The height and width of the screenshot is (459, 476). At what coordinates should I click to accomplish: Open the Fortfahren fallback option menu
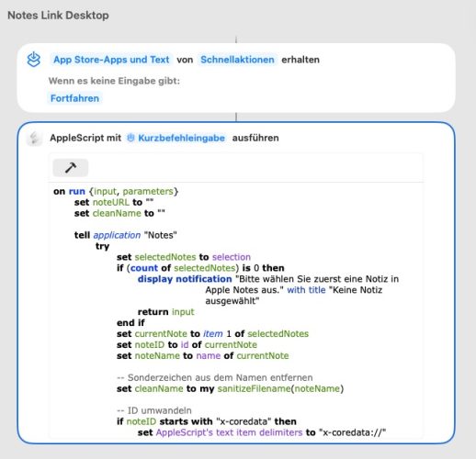[x=74, y=98]
